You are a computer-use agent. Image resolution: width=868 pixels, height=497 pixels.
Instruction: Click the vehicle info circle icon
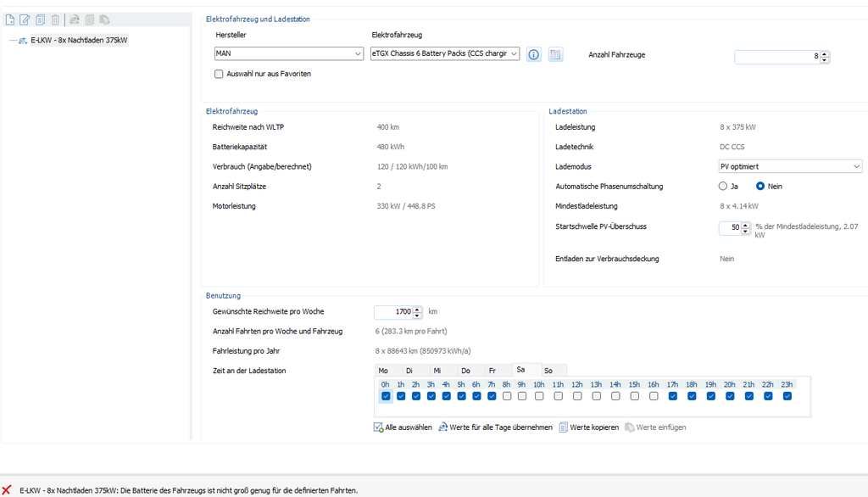(534, 54)
